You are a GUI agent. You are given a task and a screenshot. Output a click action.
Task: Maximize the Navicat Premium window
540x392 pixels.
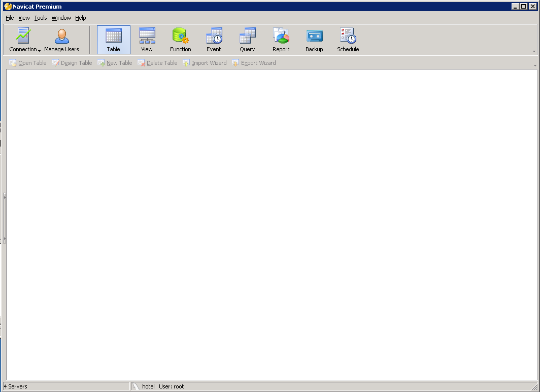pyautogui.click(x=524, y=6)
